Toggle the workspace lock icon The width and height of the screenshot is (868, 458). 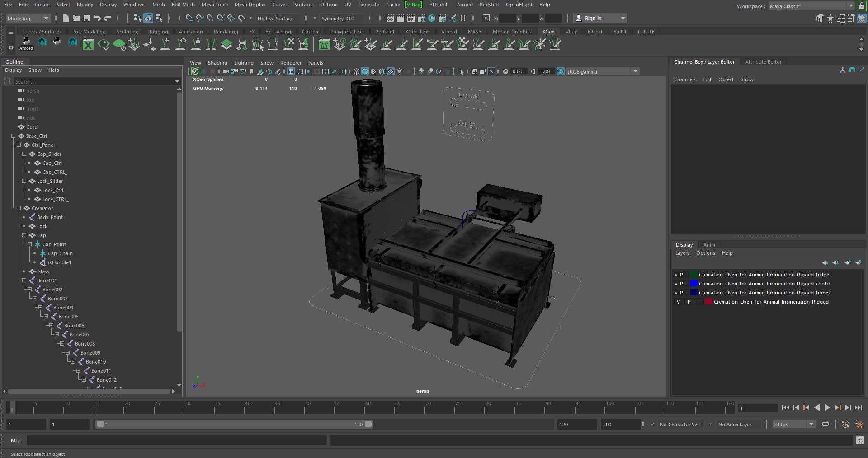(861, 6)
